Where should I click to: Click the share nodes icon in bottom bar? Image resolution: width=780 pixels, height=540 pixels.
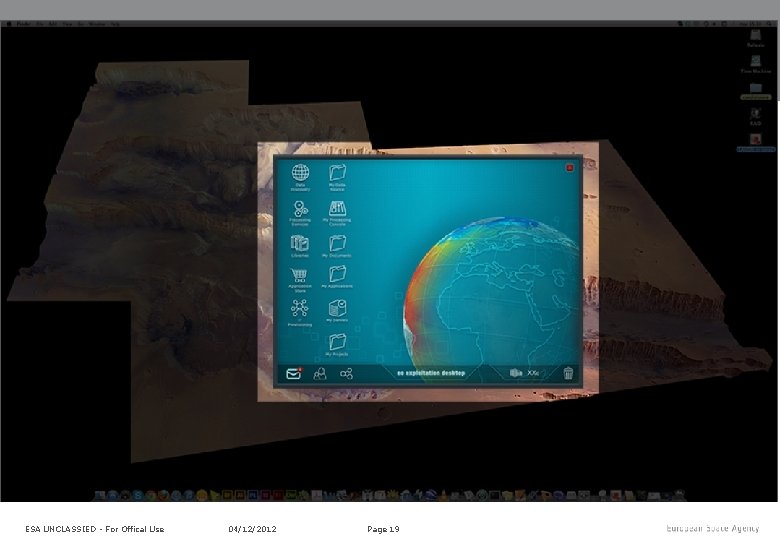coord(346,373)
